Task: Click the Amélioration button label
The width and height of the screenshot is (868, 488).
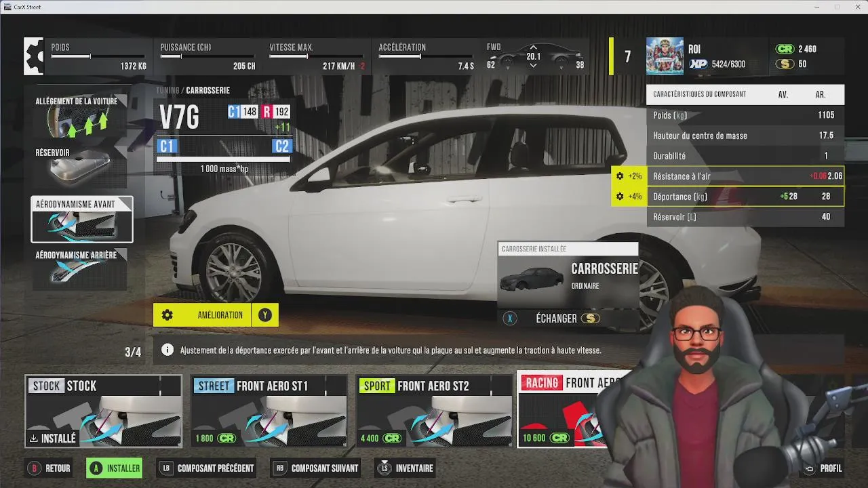Action: pyautogui.click(x=220, y=315)
